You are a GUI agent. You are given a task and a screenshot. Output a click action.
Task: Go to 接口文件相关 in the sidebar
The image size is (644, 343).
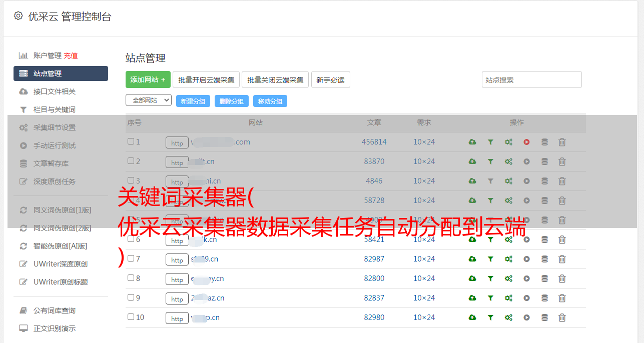tap(55, 91)
